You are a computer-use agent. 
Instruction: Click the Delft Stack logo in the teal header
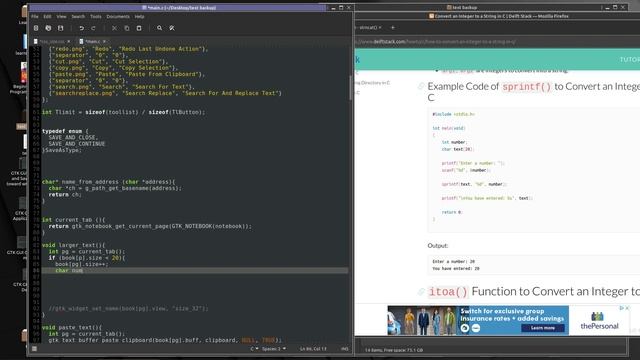click(x=358, y=60)
